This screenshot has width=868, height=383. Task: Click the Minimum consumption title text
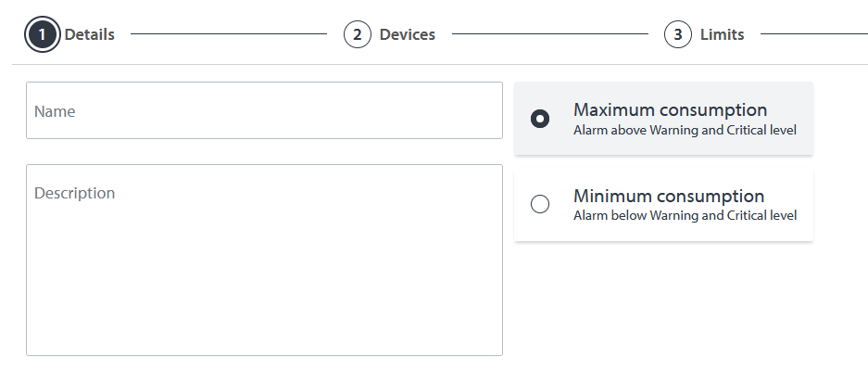(x=669, y=197)
